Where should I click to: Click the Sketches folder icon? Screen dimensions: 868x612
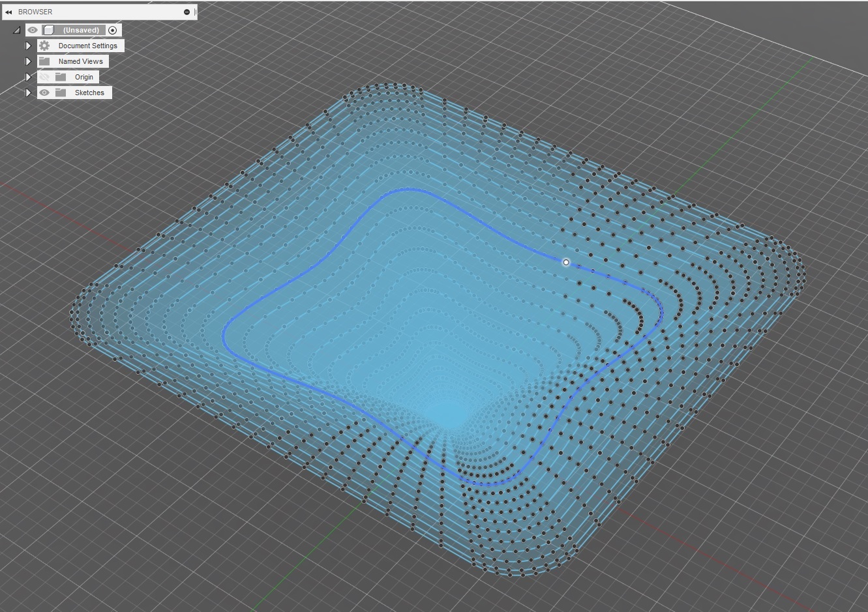pyautogui.click(x=61, y=93)
